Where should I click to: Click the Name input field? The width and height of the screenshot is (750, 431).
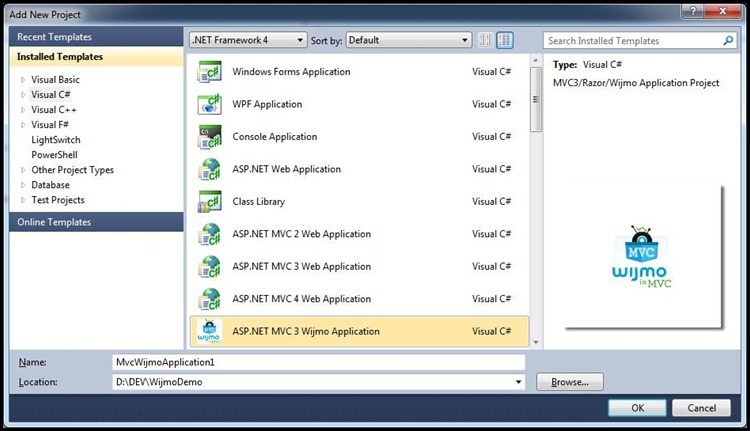point(319,362)
